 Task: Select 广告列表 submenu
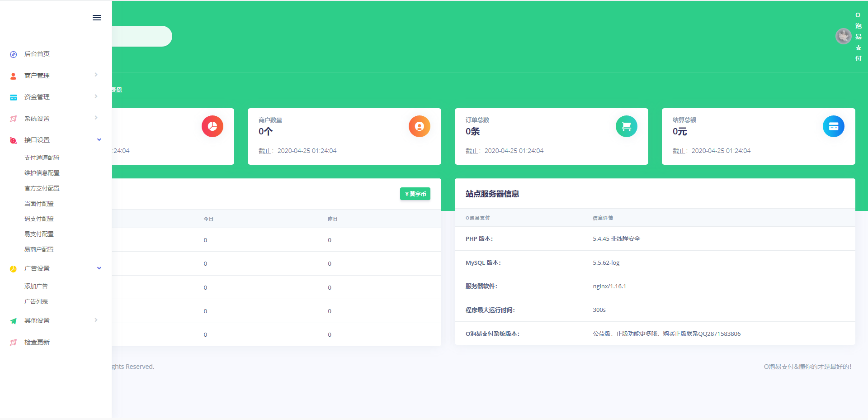(36, 301)
